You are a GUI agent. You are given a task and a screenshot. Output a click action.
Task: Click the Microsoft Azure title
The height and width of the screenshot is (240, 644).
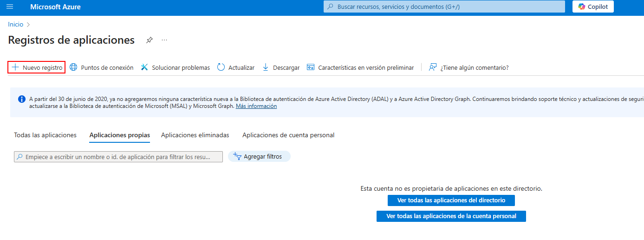(55, 7)
